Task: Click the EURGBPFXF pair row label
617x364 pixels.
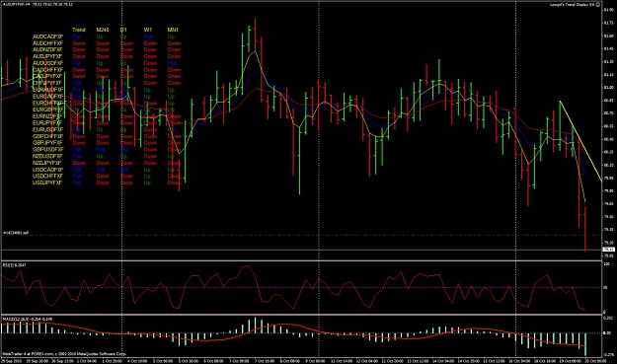Action: 47,109
